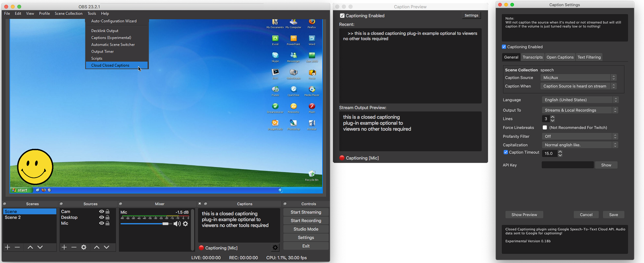644x263 pixels.
Task: Pop out the Mixer dock
Action: point(121,204)
